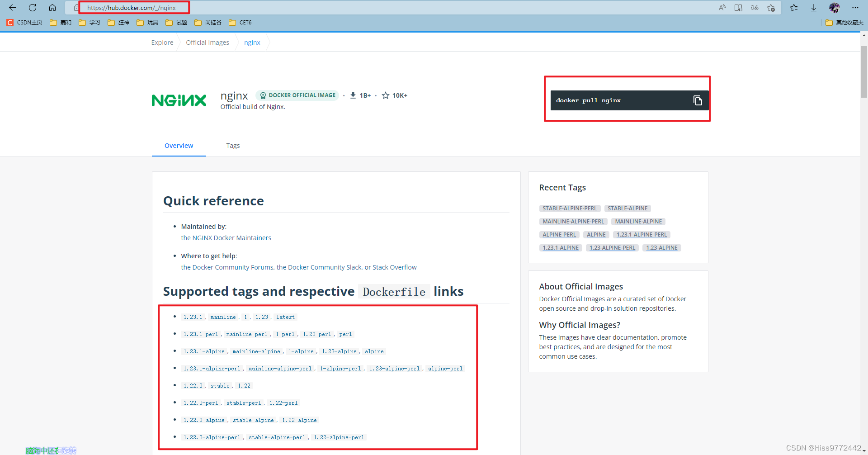Switch to the Tags tab

click(233, 145)
